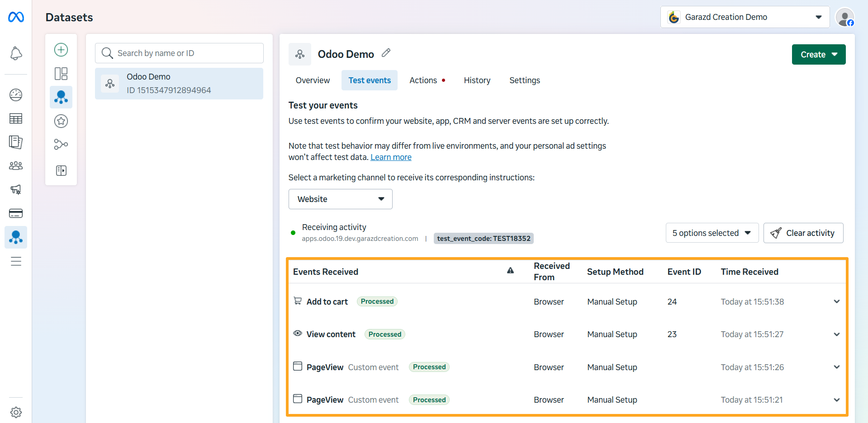Open the Garazd Creation Demo account dropdown
The height and width of the screenshot is (423, 868).
coord(745,17)
